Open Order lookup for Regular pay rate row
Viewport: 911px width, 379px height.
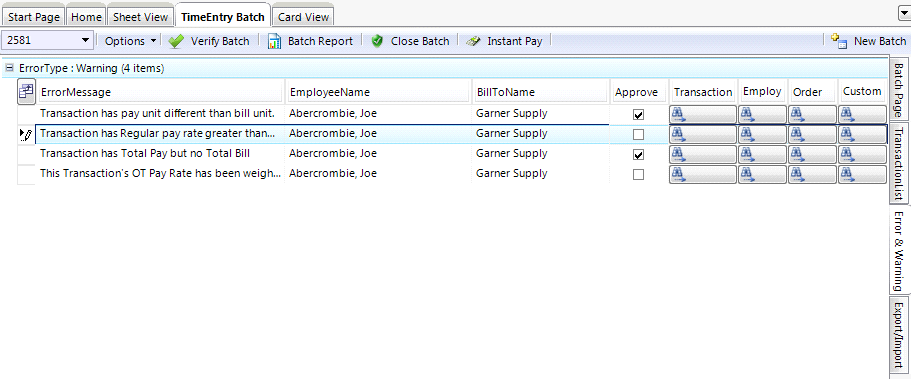tap(812, 134)
